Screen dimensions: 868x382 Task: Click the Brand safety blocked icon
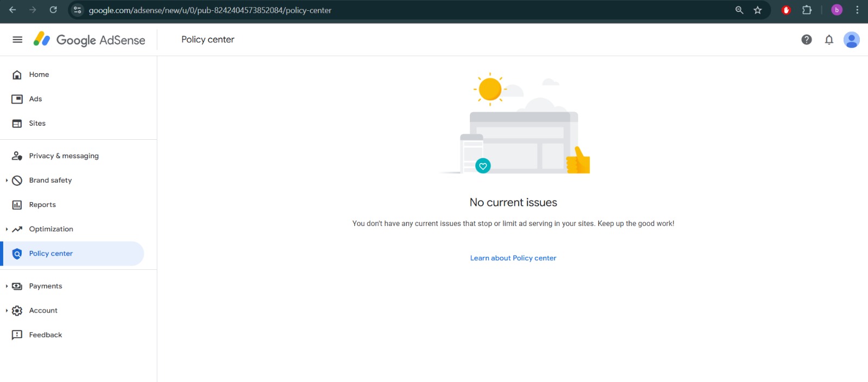tap(17, 180)
